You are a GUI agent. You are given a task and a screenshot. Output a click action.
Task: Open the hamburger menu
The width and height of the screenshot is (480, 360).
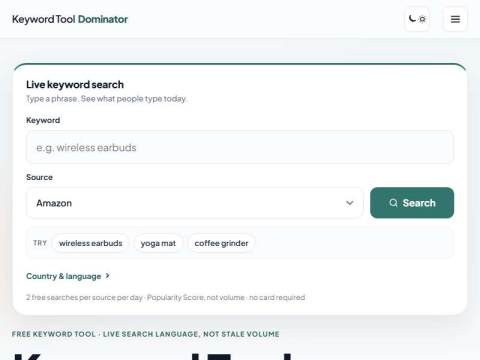tap(455, 19)
